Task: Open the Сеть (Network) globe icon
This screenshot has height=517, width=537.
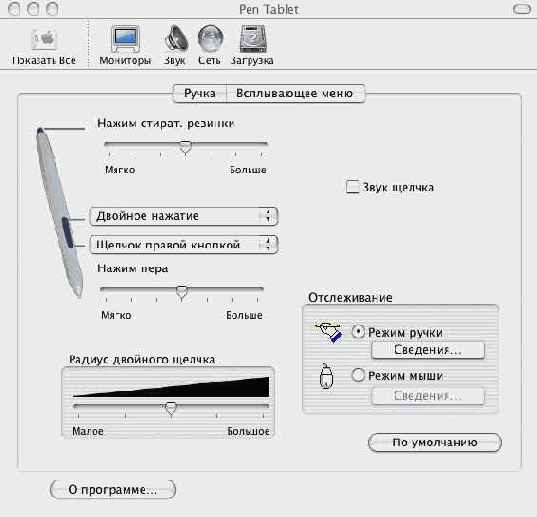Action: click(210, 39)
